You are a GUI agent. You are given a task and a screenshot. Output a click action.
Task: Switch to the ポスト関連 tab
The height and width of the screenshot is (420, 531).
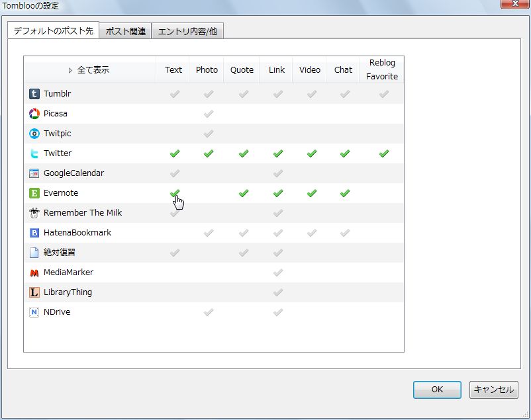point(125,31)
